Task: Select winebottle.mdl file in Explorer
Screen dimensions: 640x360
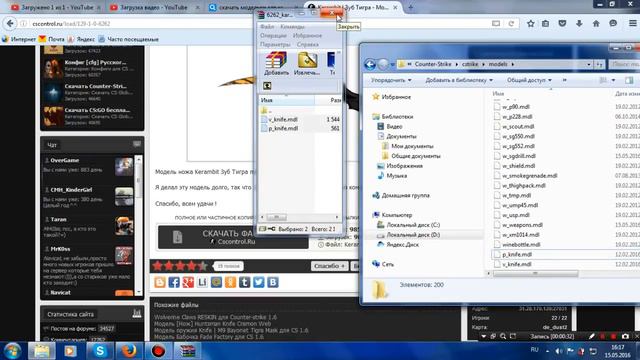Action: 517,244
